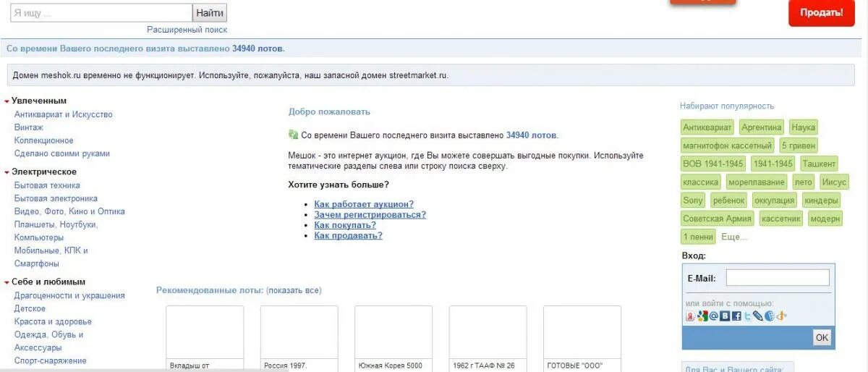Viewport: 868px width, 372px height.
Task: Collapse the Электрическое category arrow
Action: coord(7,172)
